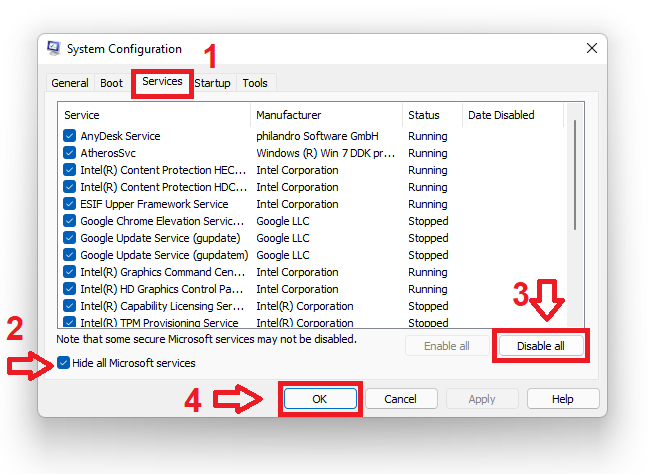Image resolution: width=648 pixels, height=474 pixels.
Task: Select the AnyDesk Service row name
Action: 120,136
